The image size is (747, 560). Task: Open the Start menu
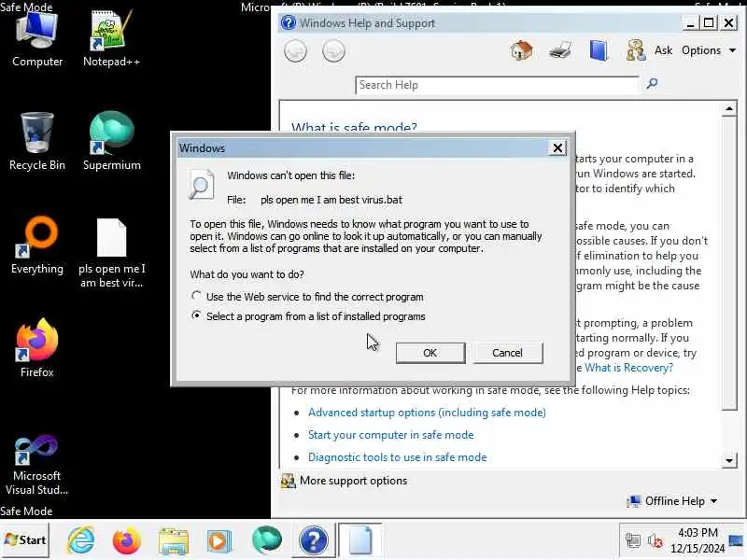point(25,540)
